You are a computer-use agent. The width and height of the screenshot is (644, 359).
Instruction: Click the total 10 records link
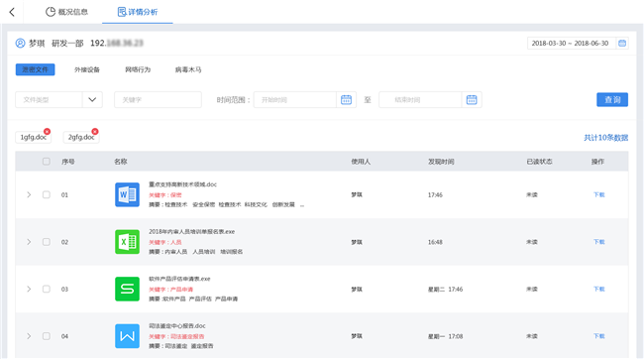[x=605, y=137]
